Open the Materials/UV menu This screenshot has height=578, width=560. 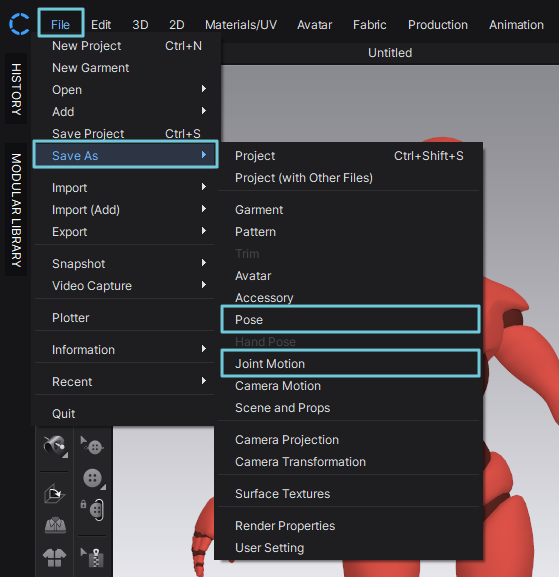(x=241, y=25)
